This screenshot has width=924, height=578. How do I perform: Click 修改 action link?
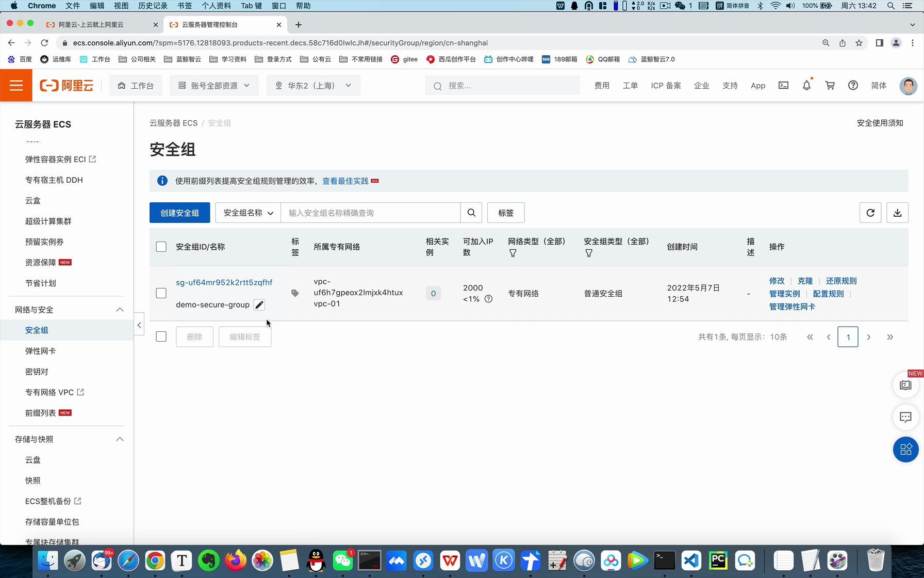click(777, 281)
